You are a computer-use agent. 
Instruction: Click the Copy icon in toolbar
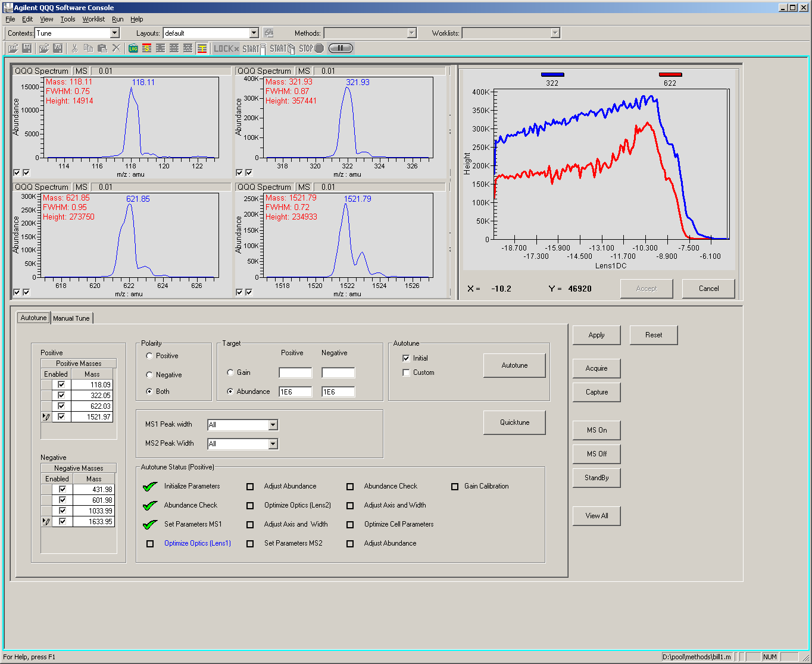88,48
